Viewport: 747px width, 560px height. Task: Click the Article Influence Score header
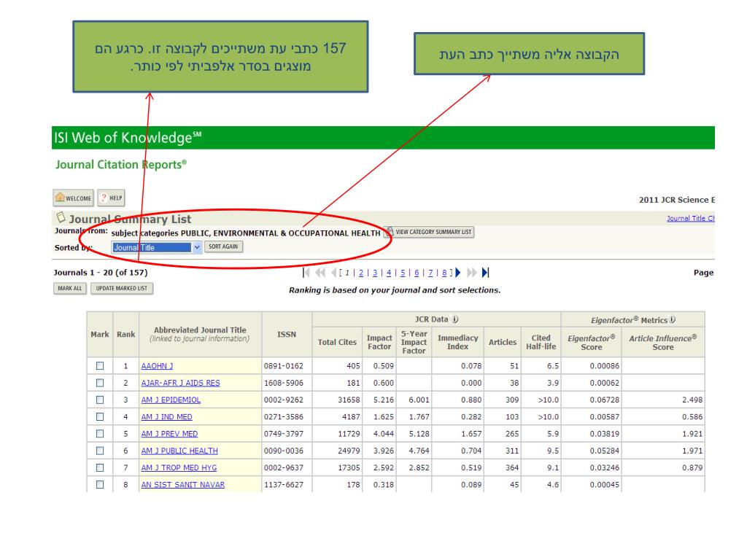(x=662, y=343)
